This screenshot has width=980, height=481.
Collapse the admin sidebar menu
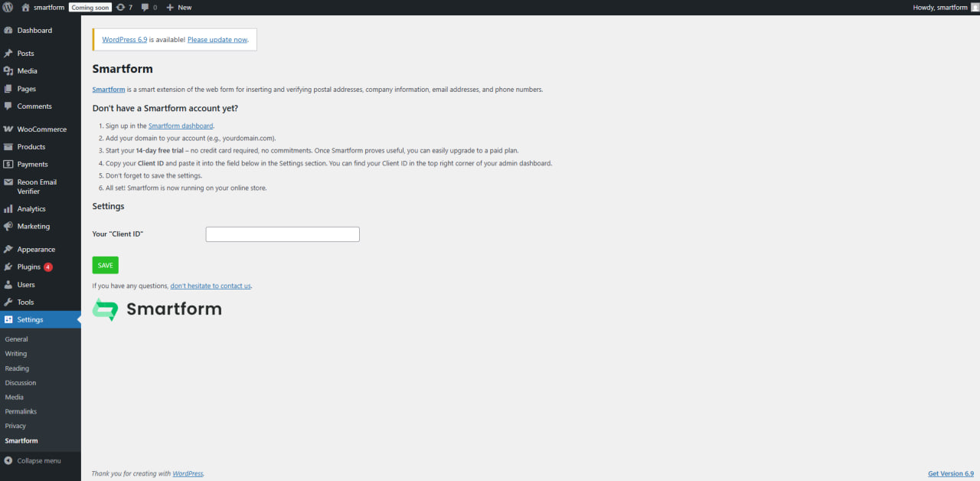pyautogui.click(x=33, y=461)
